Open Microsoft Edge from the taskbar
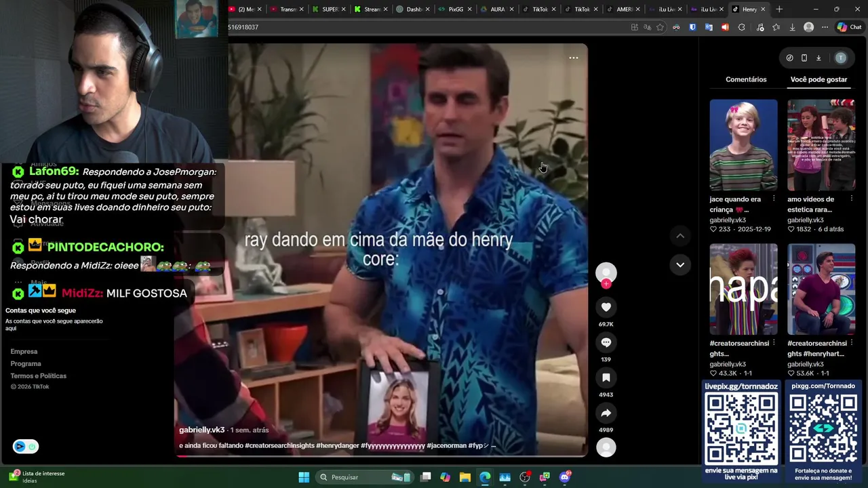The width and height of the screenshot is (868, 488). (x=485, y=477)
